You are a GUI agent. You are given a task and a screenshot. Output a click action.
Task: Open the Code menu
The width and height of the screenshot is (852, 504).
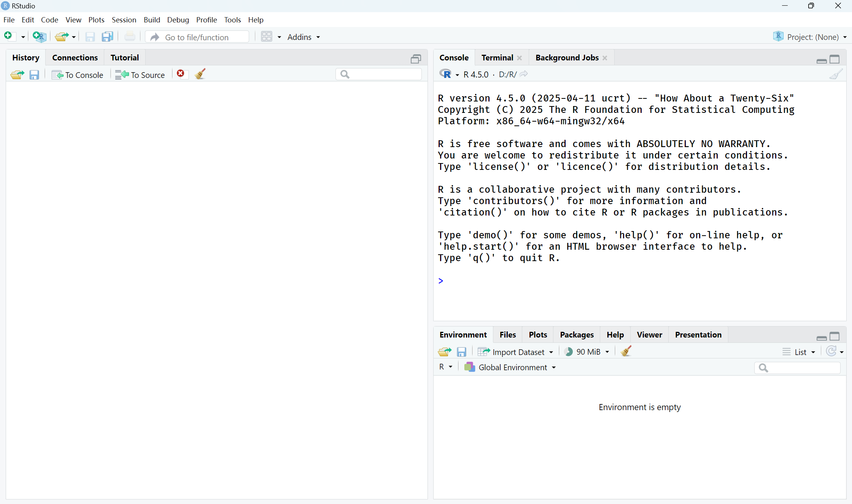(x=49, y=20)
